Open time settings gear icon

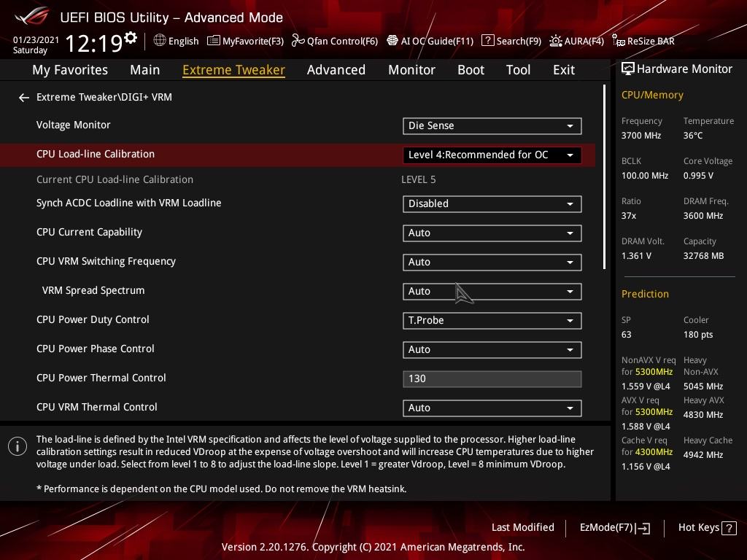tap(131, 37)
